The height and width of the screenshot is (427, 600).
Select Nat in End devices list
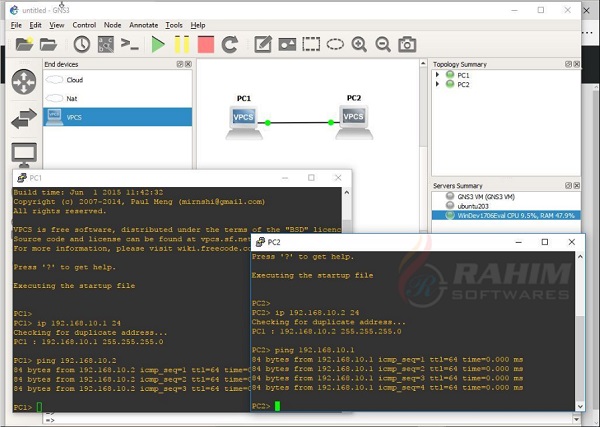pos(117,99)
